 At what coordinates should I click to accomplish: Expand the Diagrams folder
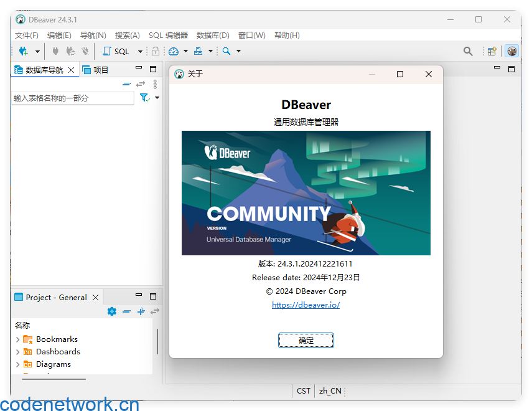pos(17,364)
